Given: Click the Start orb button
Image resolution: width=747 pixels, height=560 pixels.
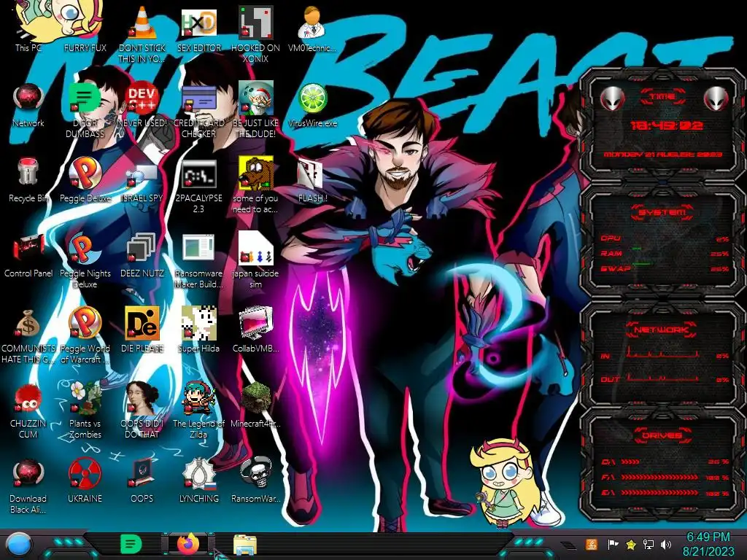Looking at the screenshot, I should tap(18, 545).
